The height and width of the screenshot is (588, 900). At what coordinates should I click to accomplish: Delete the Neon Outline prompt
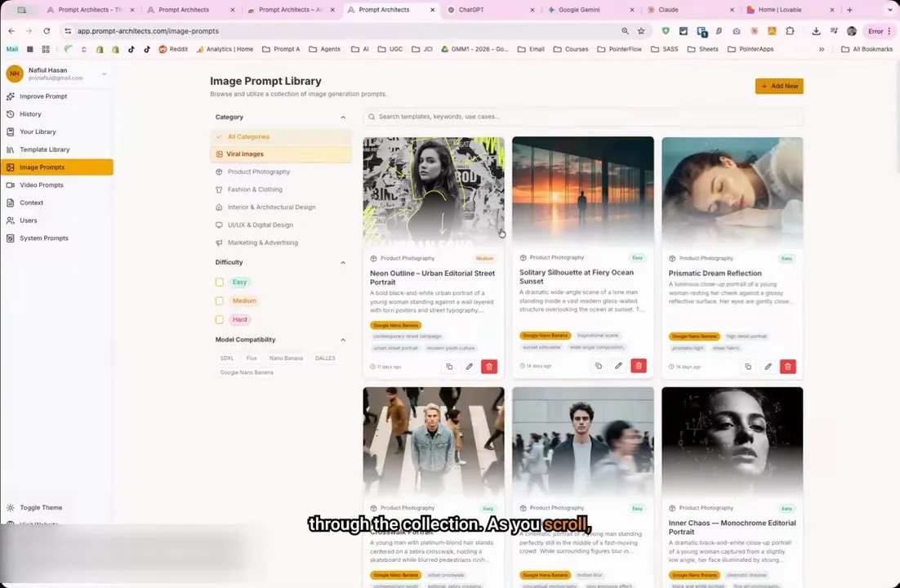(489, 367)
